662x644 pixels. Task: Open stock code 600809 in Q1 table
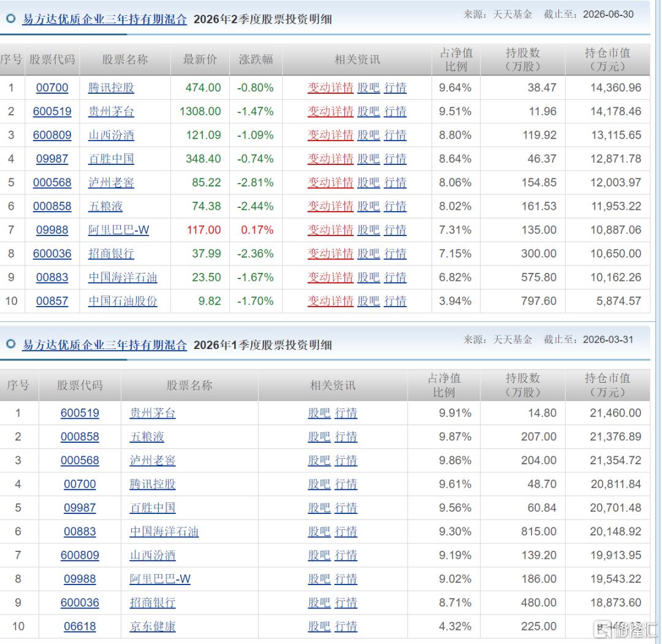point(80,555)
